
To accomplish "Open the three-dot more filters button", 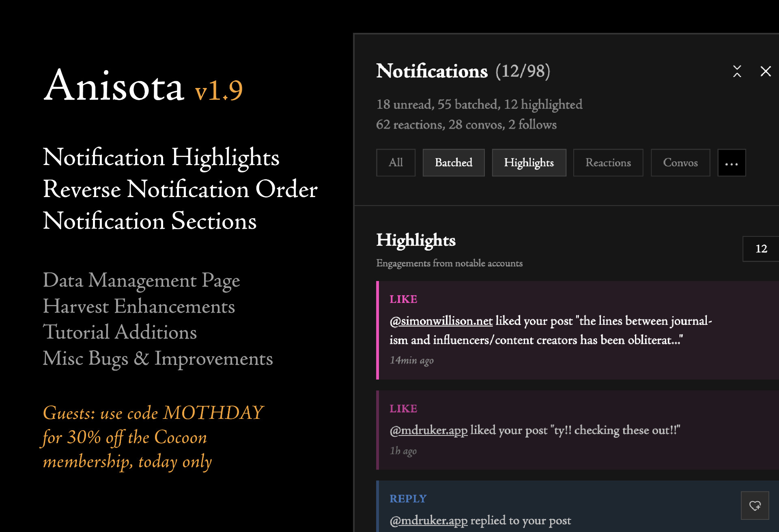I will [x=731, y=163].
